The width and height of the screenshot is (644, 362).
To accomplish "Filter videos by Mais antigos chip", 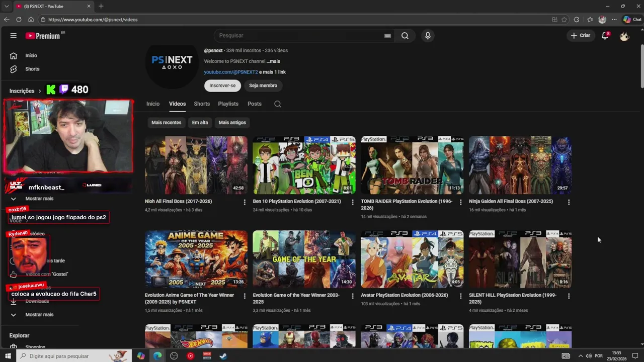I will pyautogui.click(x=232, y=123).
